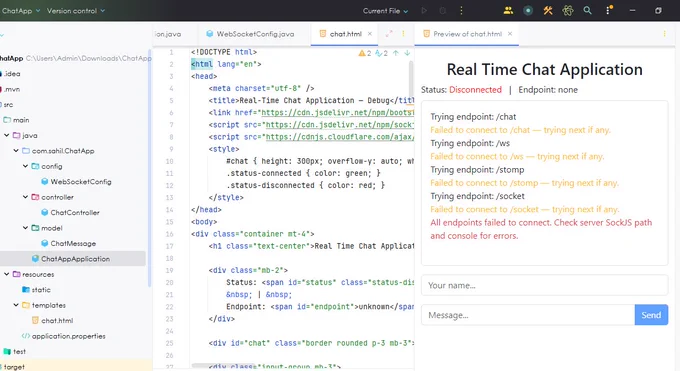This screenshot has height=371, width=680.
Task: Click the main folder in project tree
Action: click(x=16, y=120)
